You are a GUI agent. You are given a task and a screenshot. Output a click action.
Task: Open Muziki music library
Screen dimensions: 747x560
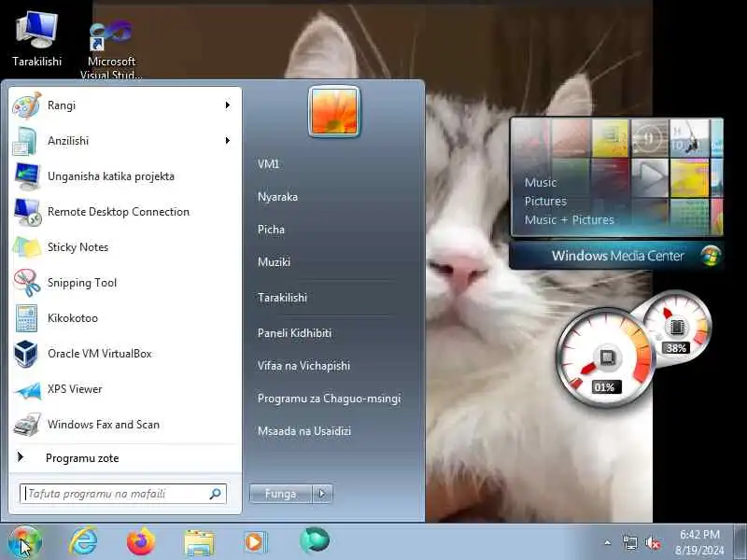coord(274,262)
